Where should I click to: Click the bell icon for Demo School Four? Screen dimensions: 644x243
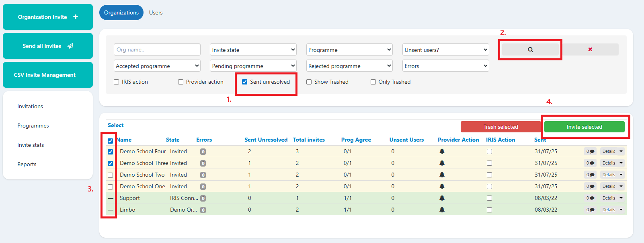(442, 151)
